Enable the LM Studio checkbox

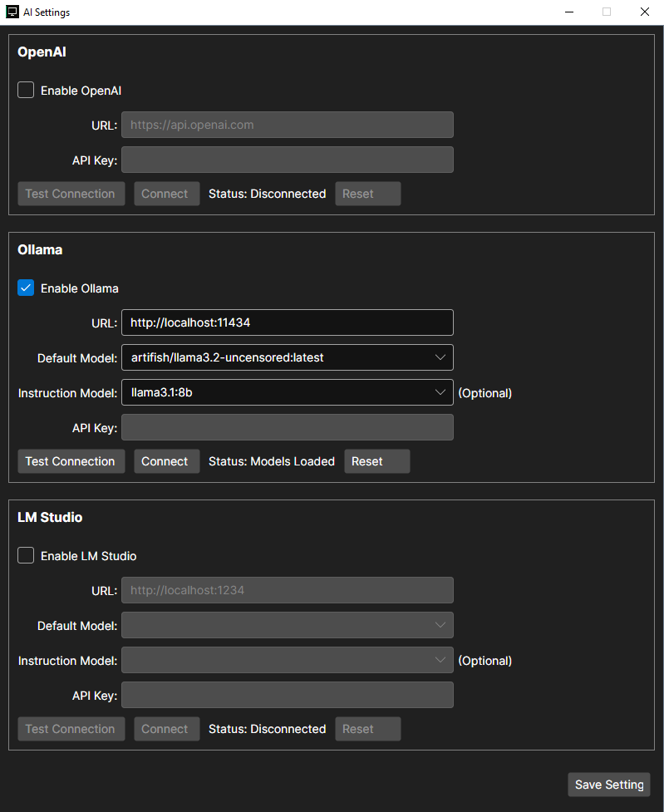point(26,556)
